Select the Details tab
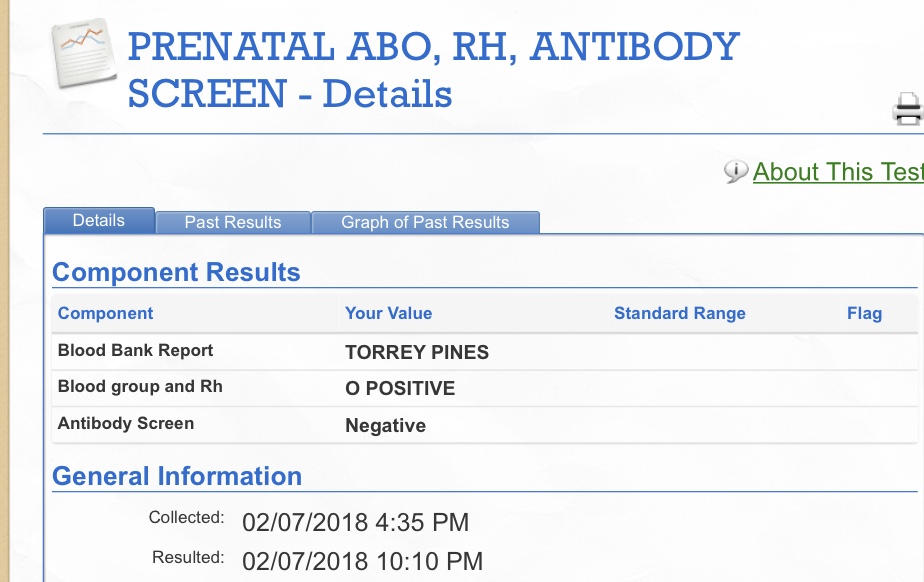This screenshot has height=582, width=924. [99, 221]
